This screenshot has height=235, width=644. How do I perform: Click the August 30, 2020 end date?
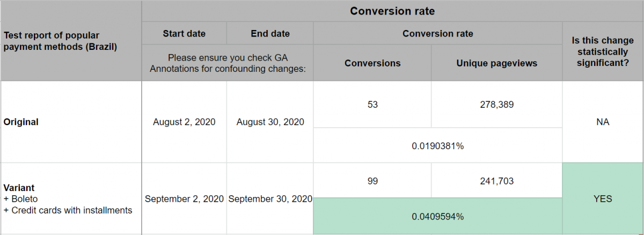pyautogui.click(x=270, y=122)
